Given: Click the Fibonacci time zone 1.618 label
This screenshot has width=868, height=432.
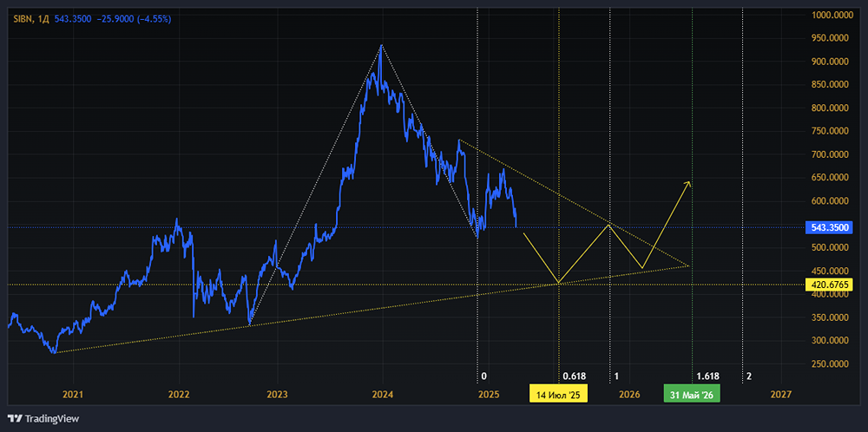Looking at the screenshot, I should click(x=708, y=376).
